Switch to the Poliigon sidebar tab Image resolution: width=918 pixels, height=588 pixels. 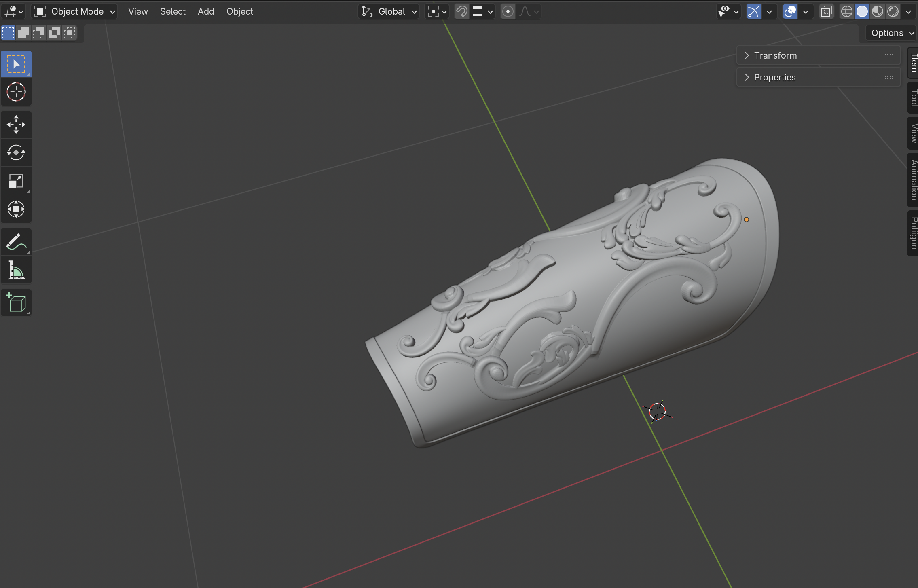(913, 233)
